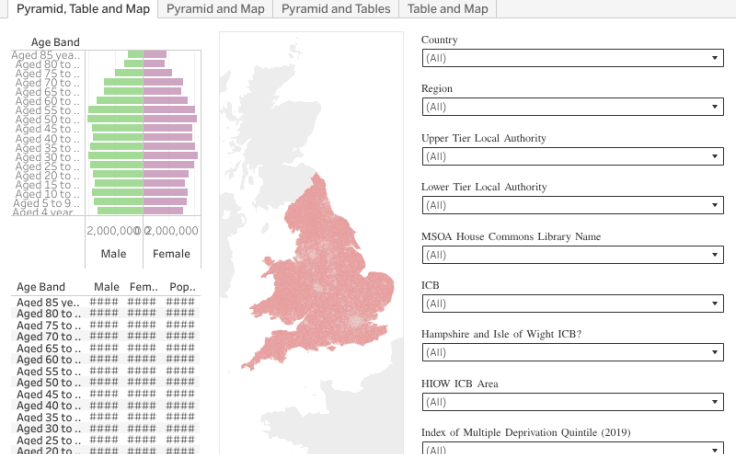Click the green Male bar for Aged 50
Screen dimensions: 736x454
click(x=115, y=119)
